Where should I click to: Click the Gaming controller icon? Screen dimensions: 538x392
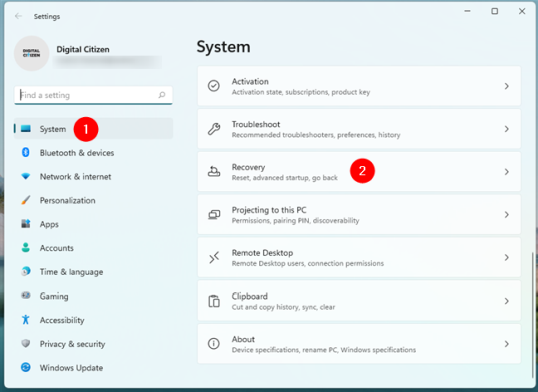(26, 295)
